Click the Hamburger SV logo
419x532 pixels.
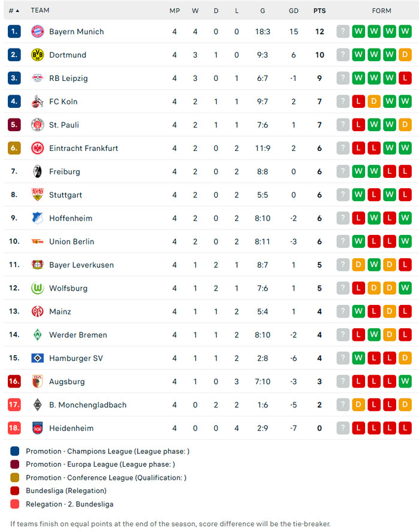tap(38, 358)
